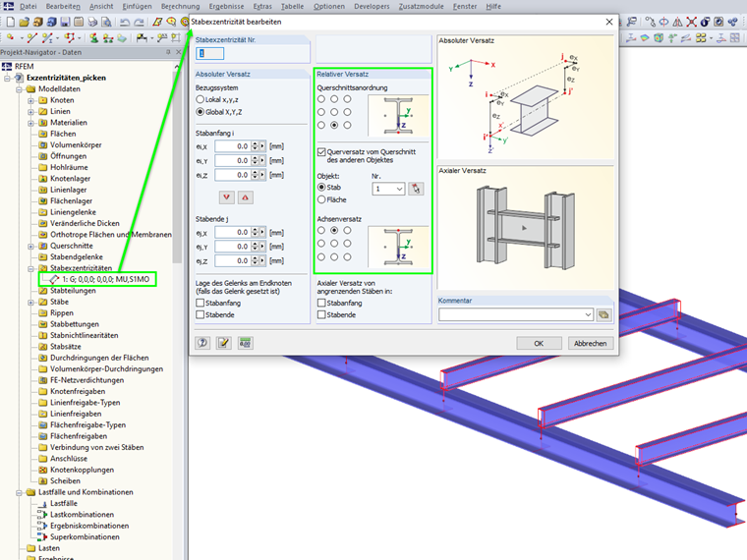Click the pick member icon next to Nr.

[x=416, y=189]
